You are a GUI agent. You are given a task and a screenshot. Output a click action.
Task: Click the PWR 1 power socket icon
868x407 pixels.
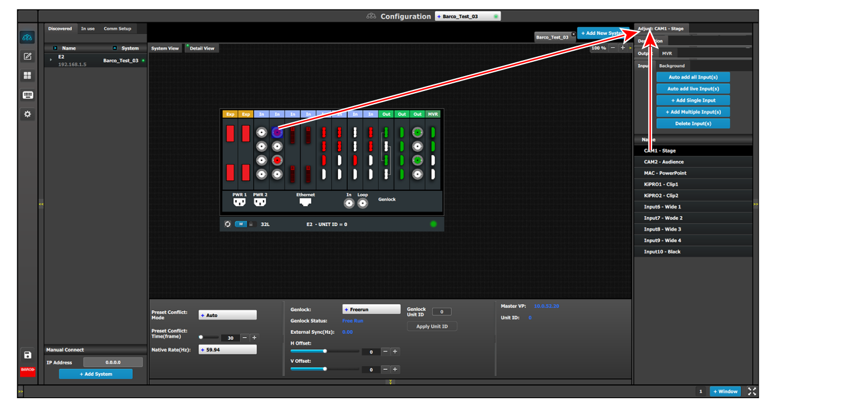(x=239, y=202)
